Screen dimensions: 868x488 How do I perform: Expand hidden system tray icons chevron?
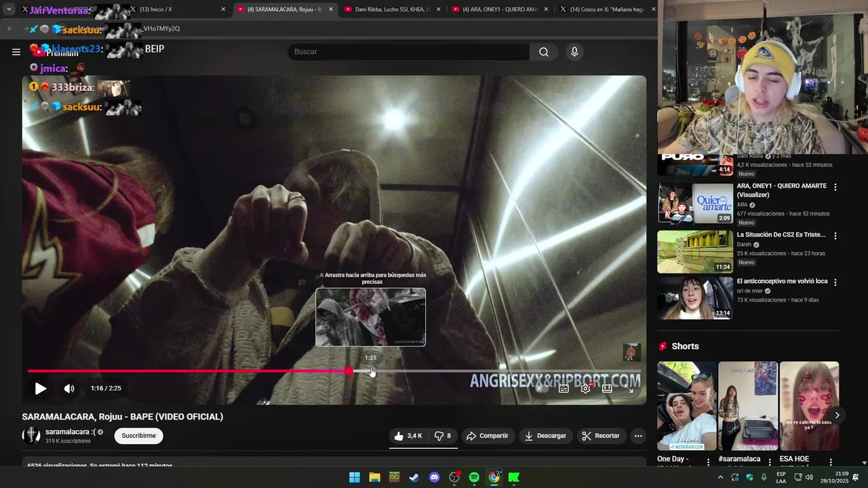(720, 477)
